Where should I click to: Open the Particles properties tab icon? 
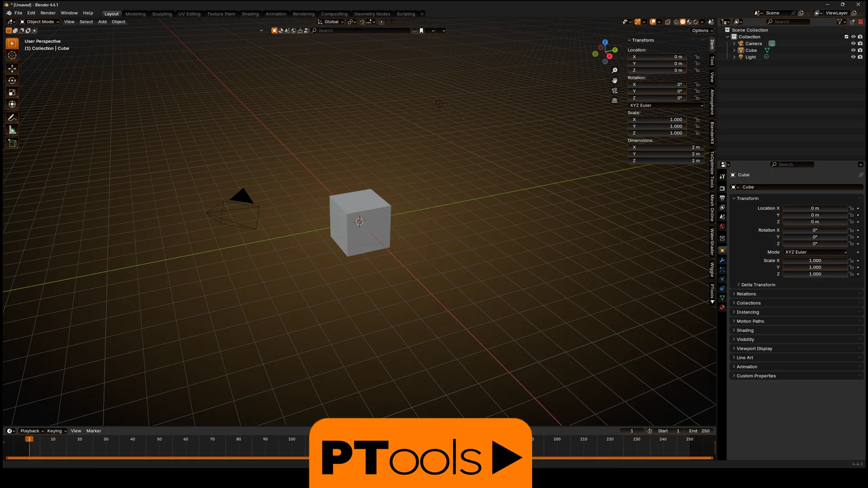(x=722, y=270)
